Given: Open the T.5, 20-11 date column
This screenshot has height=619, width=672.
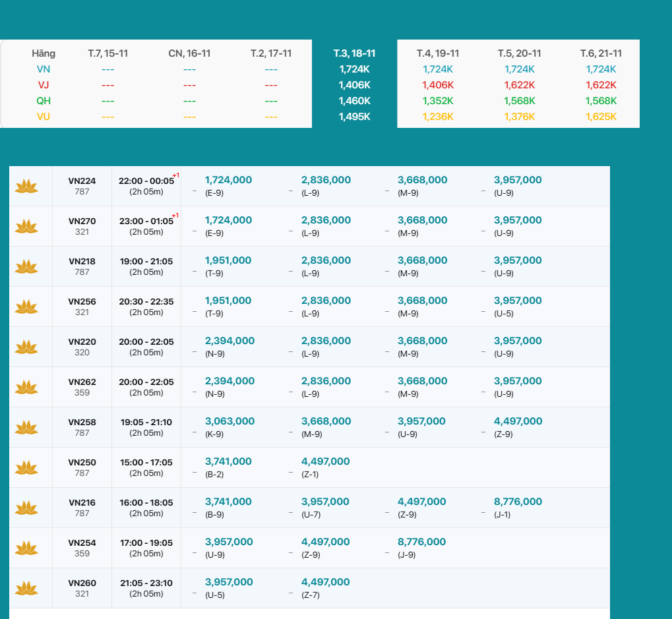Looking at the screenshot, I should click(x=519, y=53).
